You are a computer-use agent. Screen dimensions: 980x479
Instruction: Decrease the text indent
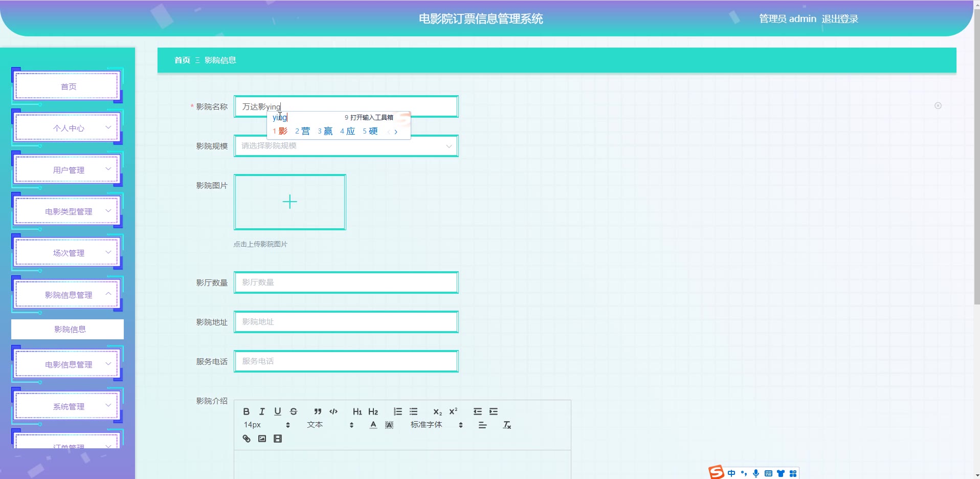477,411
